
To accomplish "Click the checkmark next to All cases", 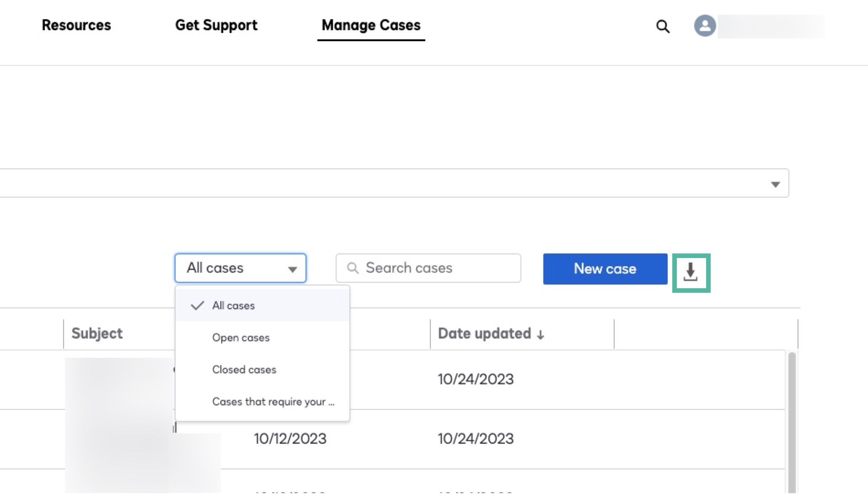I will [x=197, y=306].
